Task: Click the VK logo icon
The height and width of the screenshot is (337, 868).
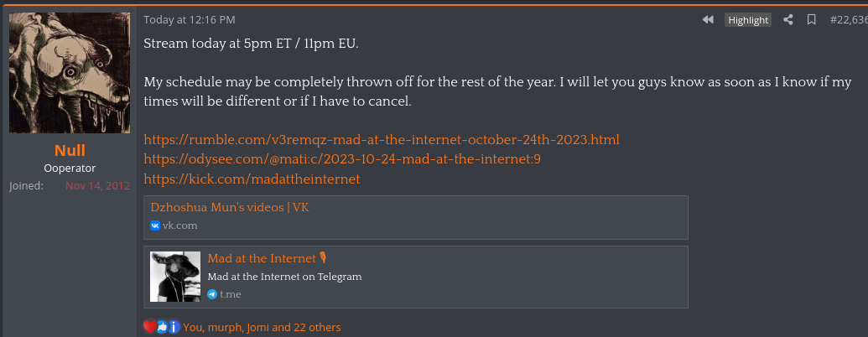Action: point(155,226)
